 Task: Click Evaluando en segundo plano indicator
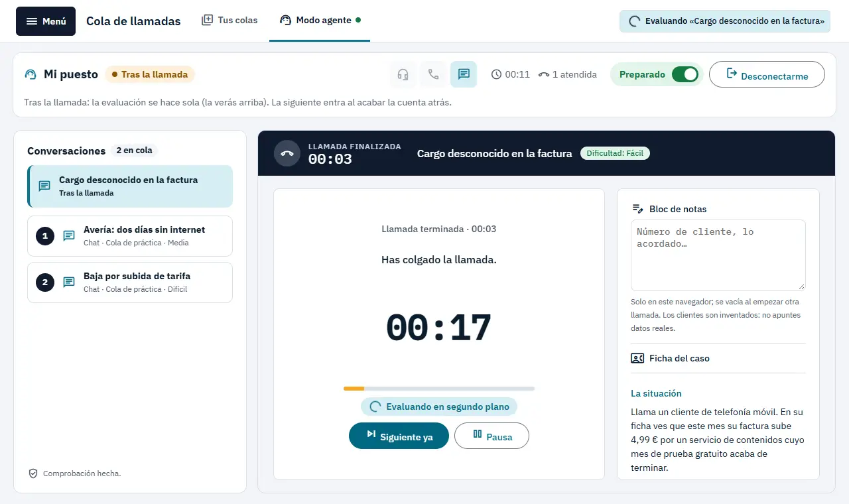439,407
